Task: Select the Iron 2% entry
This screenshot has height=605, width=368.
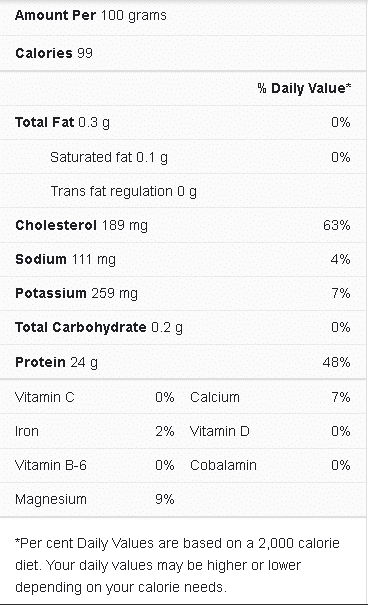Action: 95,431
